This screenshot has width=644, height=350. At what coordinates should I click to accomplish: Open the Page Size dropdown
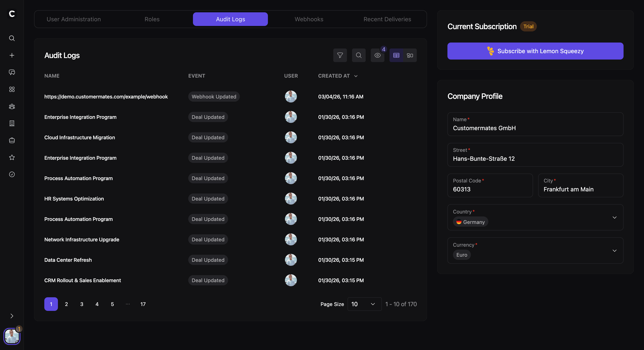[x=364, y=304]
